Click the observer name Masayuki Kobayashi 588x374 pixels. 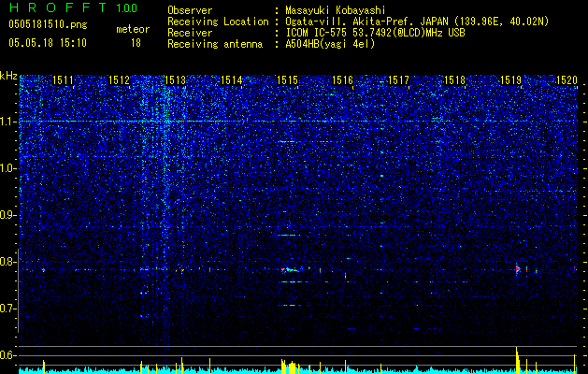pyautogui.click(x=336, y=10)
